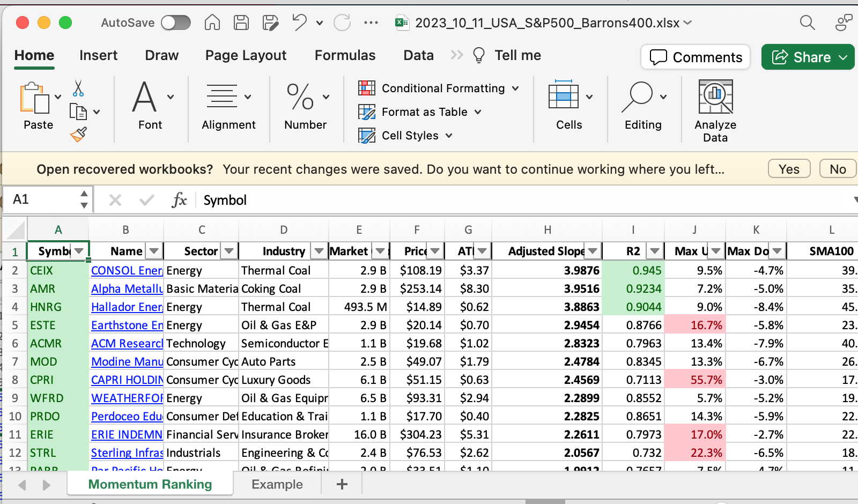Image resolution: width=858 pixels, height=504 pixels.
Task: Click the Home icon in title bar
Action: [212, 23]
